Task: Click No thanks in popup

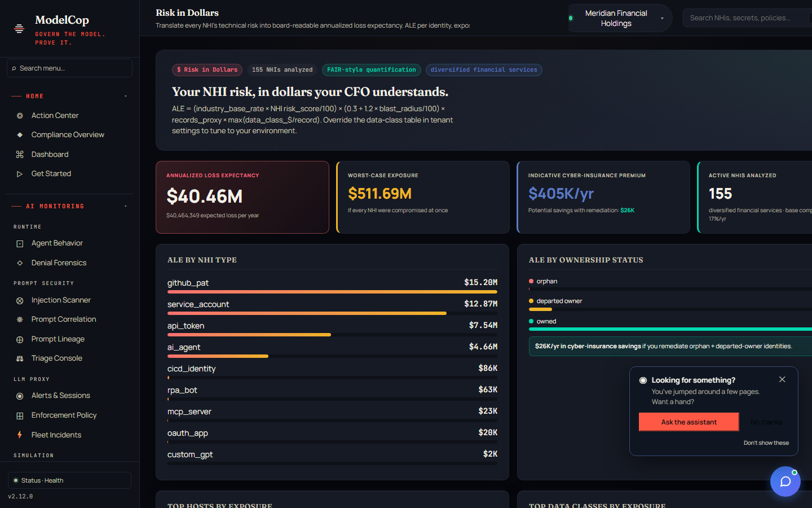Action: pos(766,422)
